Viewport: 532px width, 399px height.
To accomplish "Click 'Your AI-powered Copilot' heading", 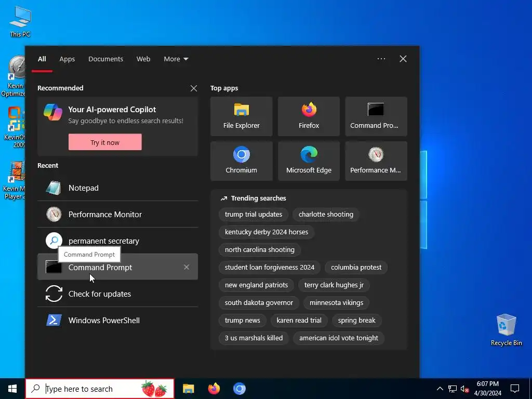I will coord(112,109).
